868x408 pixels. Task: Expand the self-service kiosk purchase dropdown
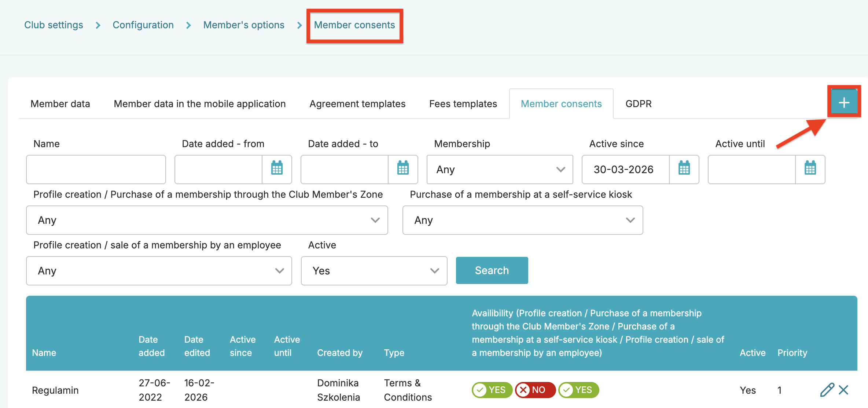522,220
